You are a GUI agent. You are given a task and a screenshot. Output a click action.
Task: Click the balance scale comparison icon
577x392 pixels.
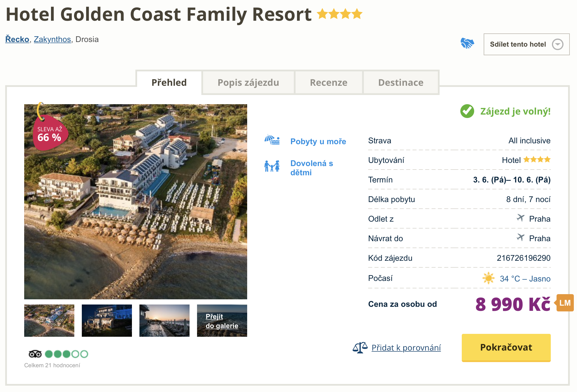pos(360,347)
